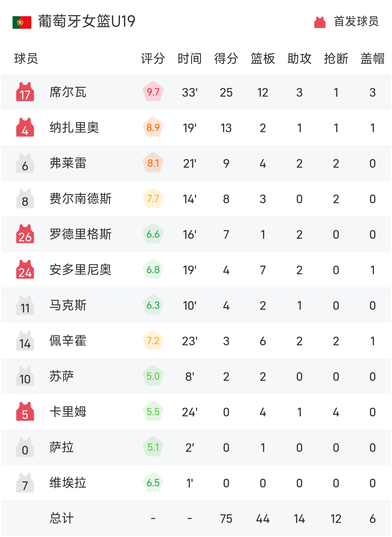Open the 篮板 column sort menu
This screenshot has height=537, width=392.
pyautogui.click(x=262, y=59)
